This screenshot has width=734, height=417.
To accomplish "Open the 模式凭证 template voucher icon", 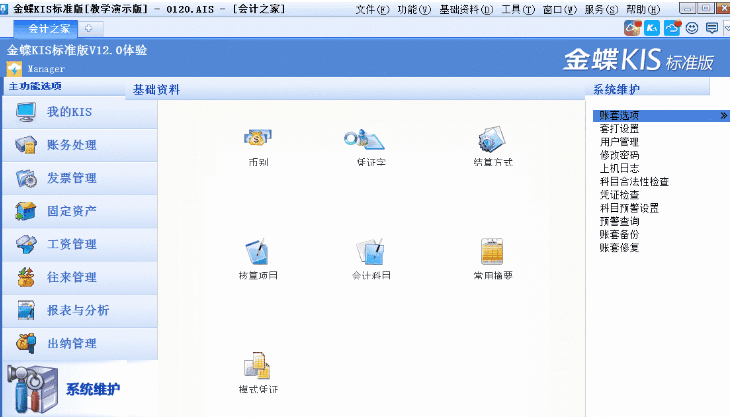I will click(257, 366).
